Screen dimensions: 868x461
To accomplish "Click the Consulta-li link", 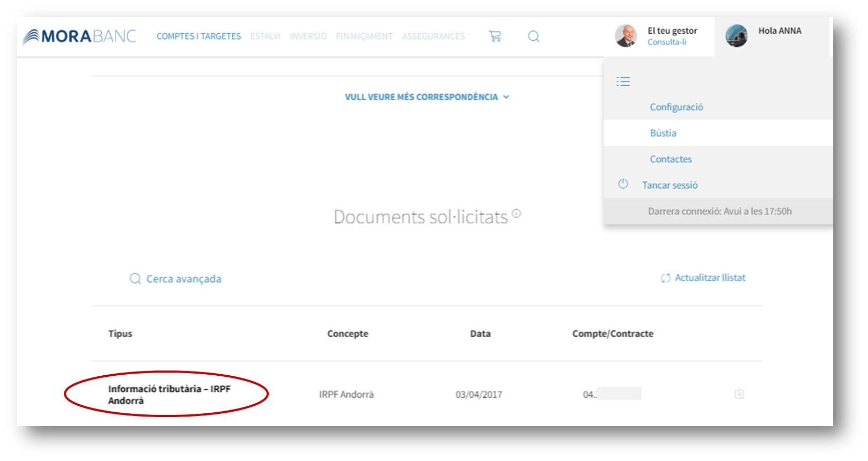I will pos(667,42).
